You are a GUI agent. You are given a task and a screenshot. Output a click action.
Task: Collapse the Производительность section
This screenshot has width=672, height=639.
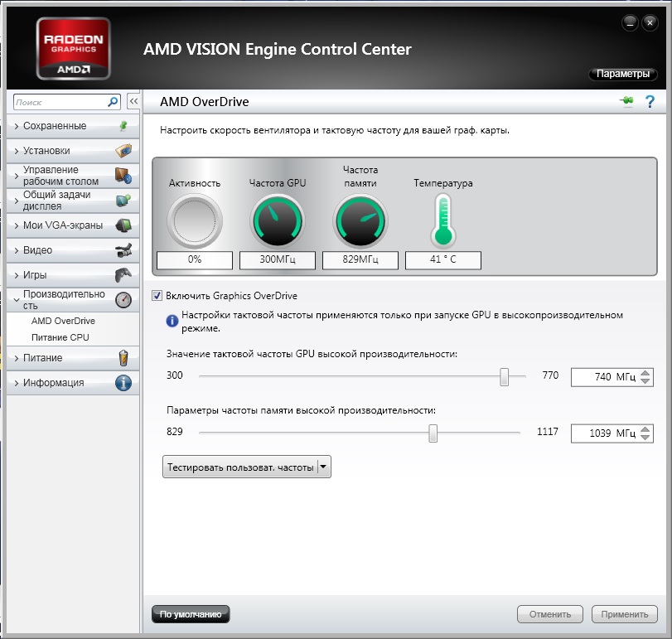(17, 300)
